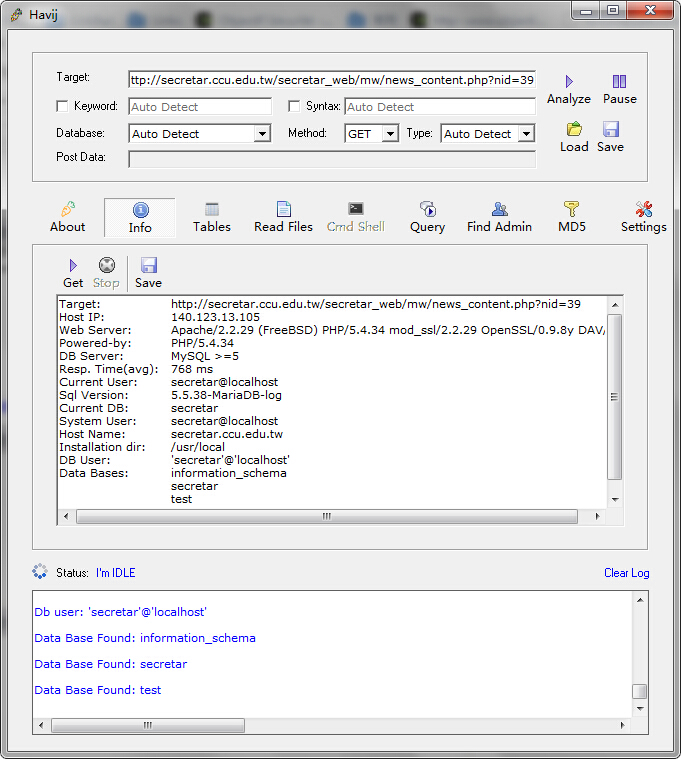Close the Havij window
The height and width of the screenshot is (759, 681).
coord(650,11)
